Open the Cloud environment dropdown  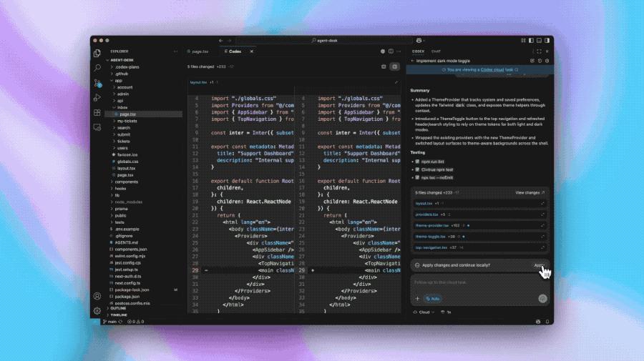[x=424, y=312]
